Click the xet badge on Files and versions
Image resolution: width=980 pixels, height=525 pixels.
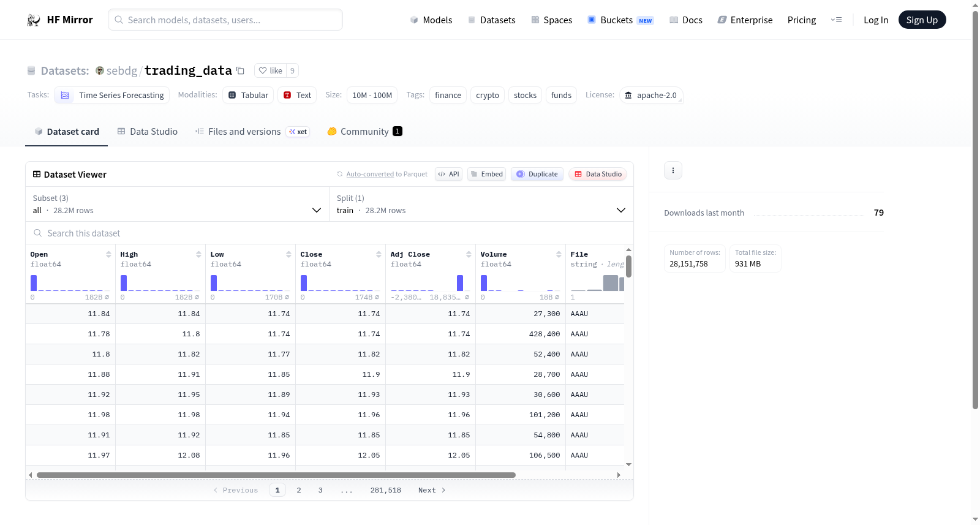(x=298, y=132)
